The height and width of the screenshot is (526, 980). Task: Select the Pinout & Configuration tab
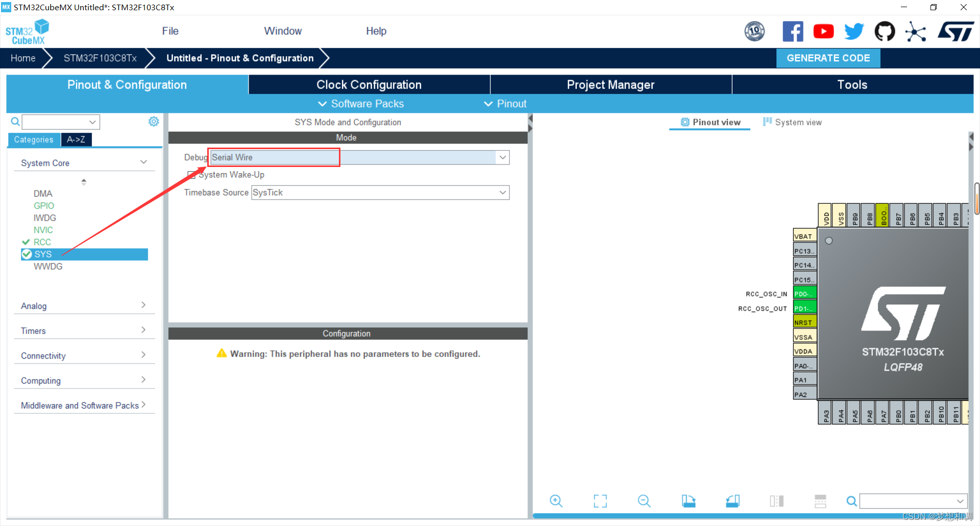(127, 85)
